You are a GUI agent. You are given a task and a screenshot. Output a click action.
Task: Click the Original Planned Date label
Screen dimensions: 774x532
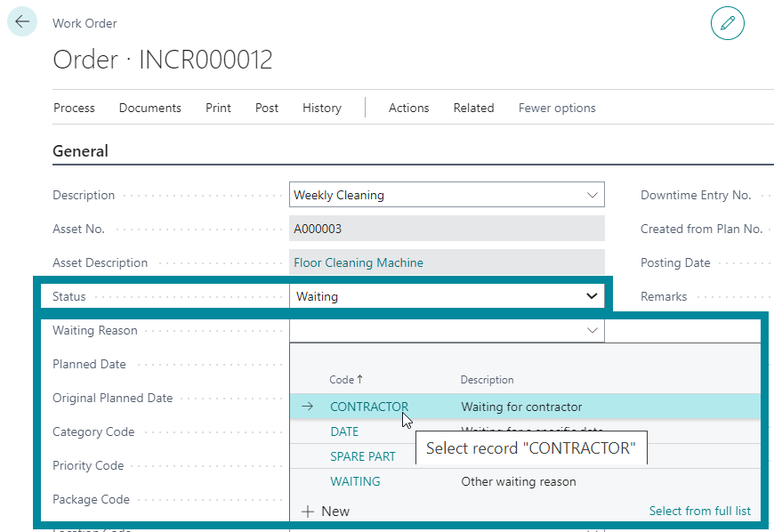click(x=113, y=398)
